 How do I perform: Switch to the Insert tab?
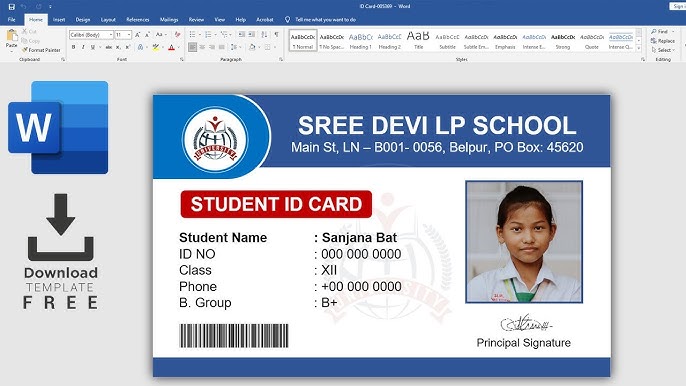(x=59, y=19)
